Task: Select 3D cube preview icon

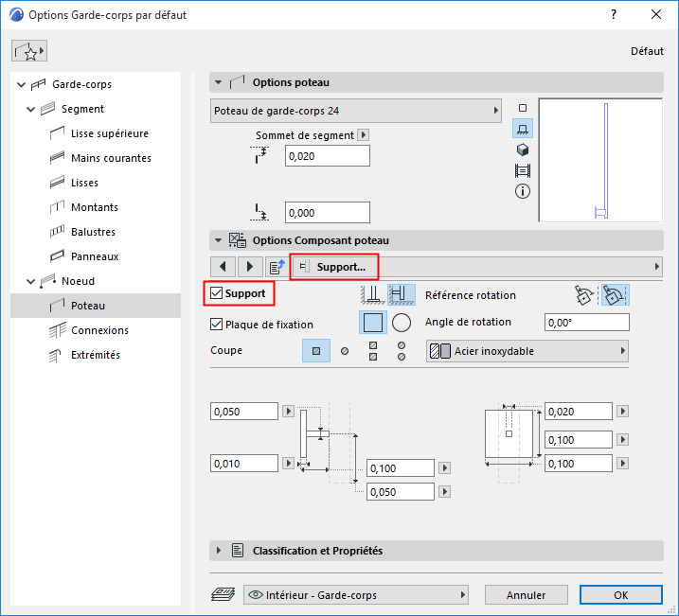Action: 523,150
